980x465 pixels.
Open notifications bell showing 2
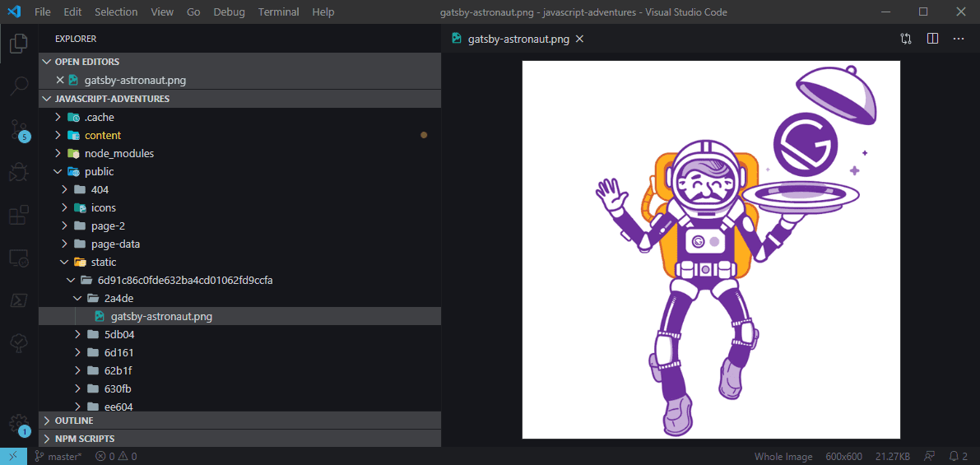pos(959,456)
